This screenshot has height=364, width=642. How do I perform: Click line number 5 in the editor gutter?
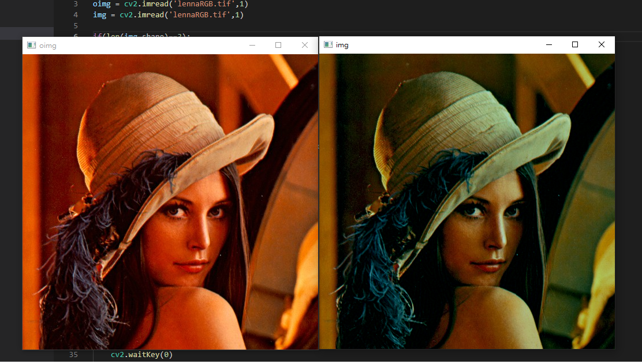pyautogui.click(x=75, y=26)
